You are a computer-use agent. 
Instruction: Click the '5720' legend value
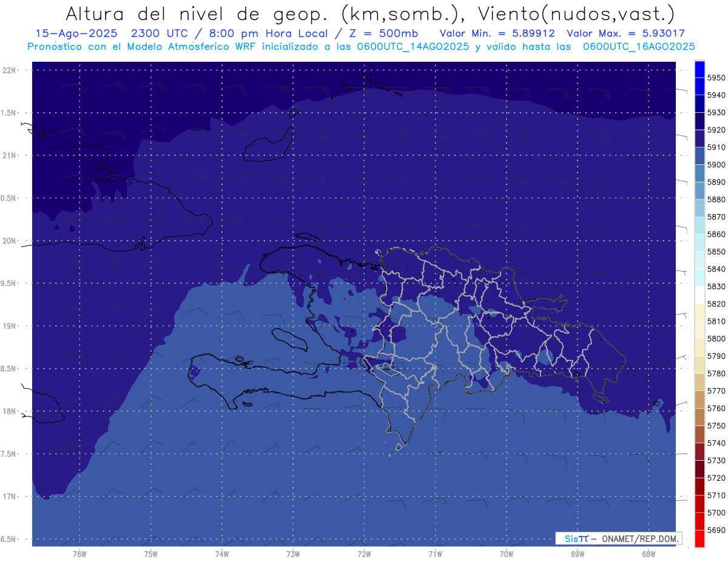pos(715,478)
